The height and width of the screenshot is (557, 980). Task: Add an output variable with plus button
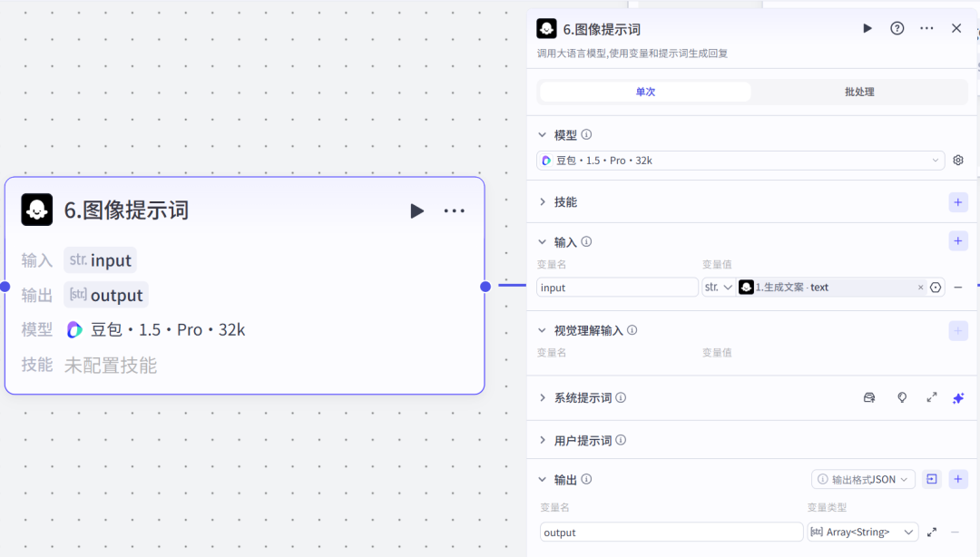coord(958,480)
